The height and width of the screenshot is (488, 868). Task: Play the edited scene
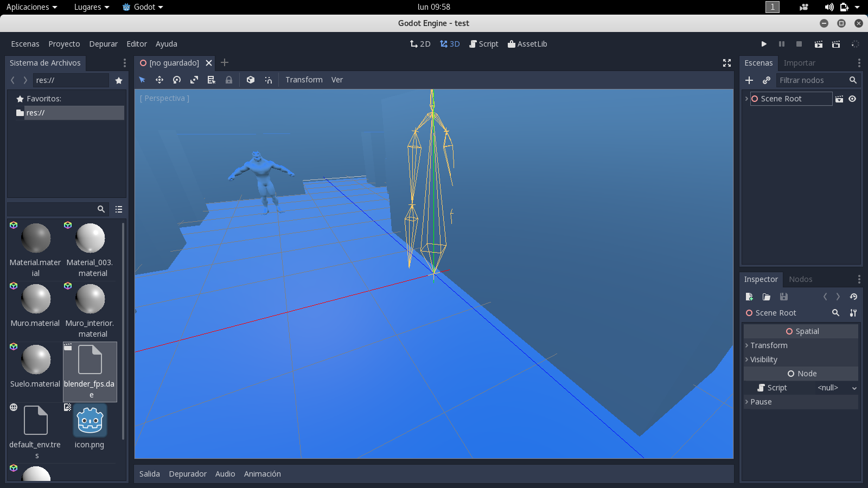click(819, 44)
